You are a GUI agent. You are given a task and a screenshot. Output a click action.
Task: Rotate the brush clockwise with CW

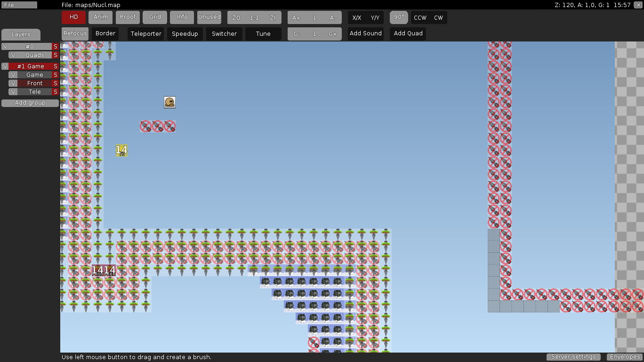(438, 18)
